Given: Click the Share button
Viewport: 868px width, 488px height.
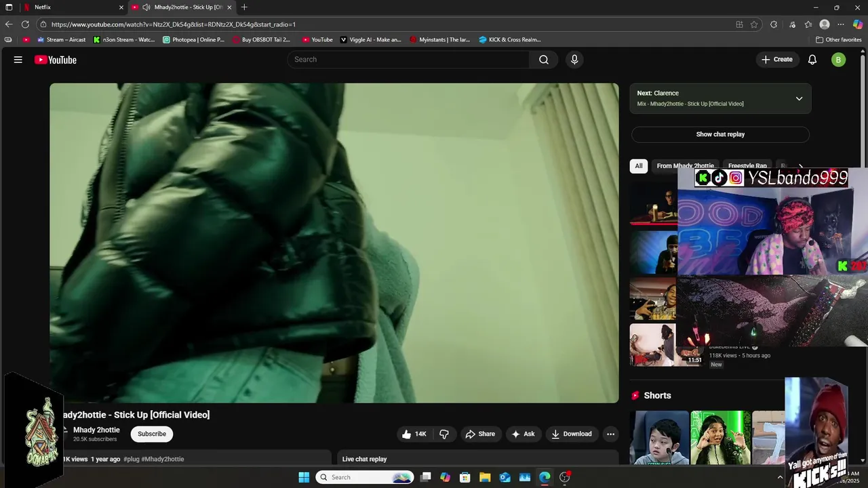Looking at the screenshot, I should pos(480,434).
